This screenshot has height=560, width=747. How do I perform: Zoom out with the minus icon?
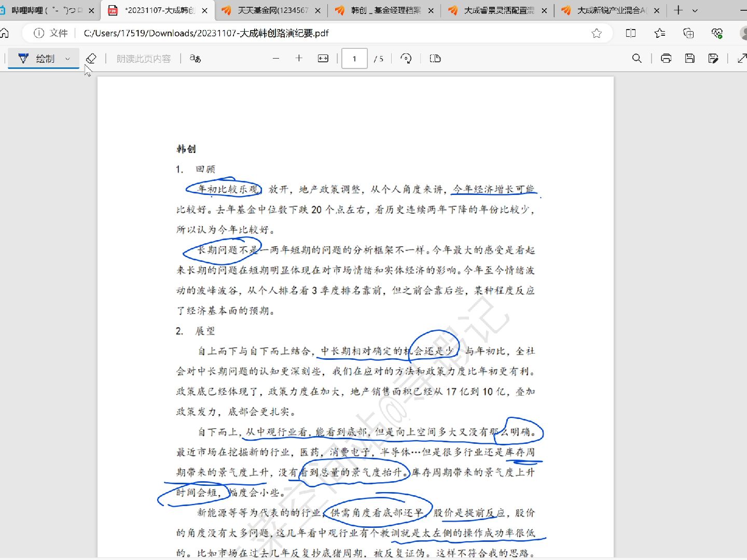click(x=276, y=59)
